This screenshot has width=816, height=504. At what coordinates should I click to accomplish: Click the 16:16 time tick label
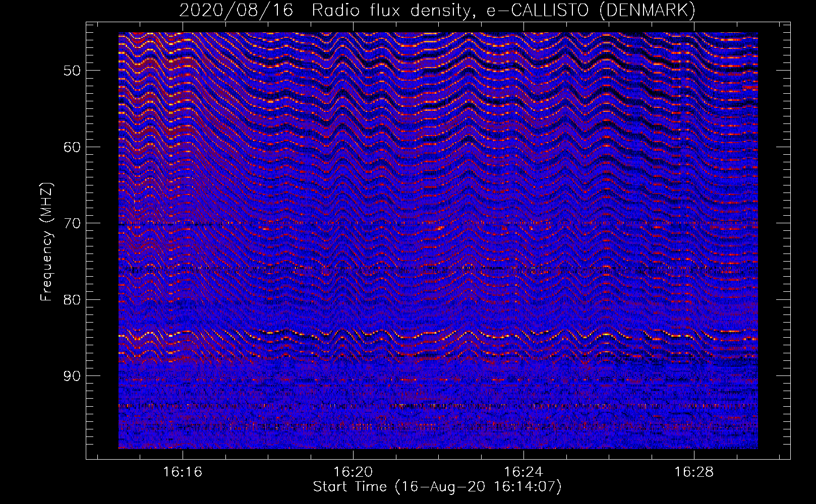coord(183,472)
